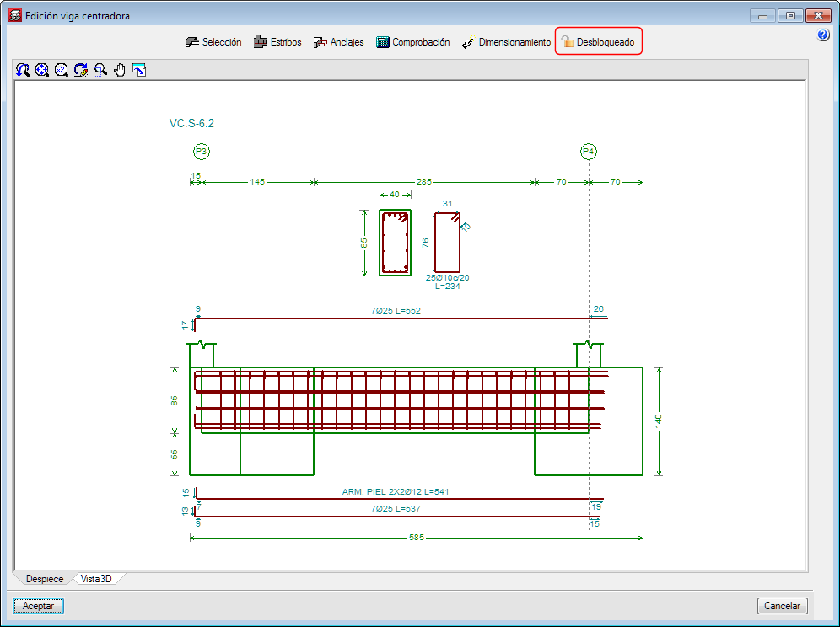Click the 140 height dimension value

point(659,421)
